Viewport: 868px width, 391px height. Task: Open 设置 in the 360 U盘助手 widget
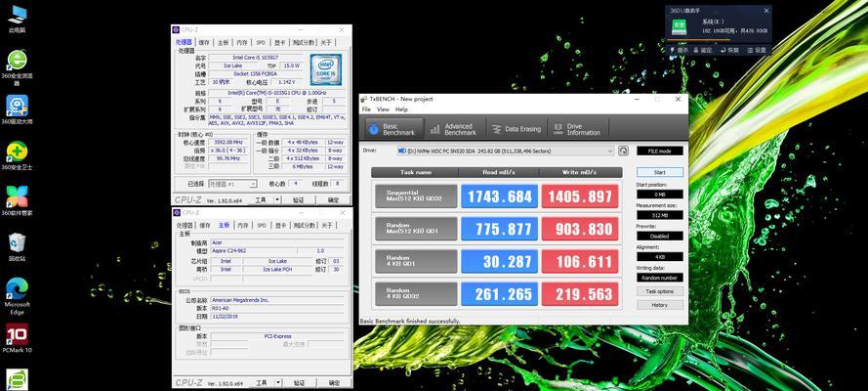(x=758, y=50)
